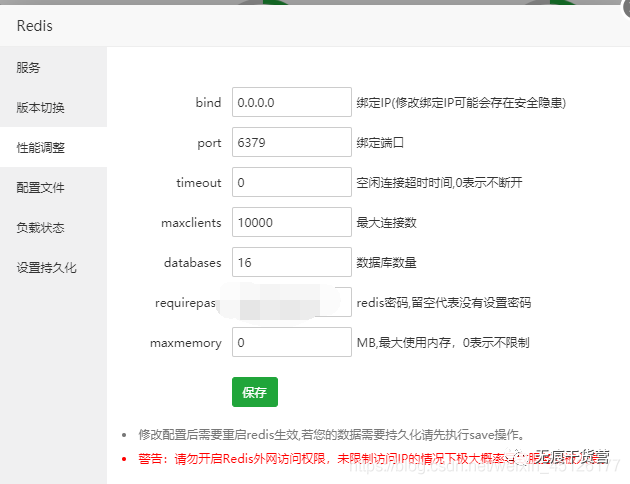Click the MB,最大使用内存 description text

(443, 343)
